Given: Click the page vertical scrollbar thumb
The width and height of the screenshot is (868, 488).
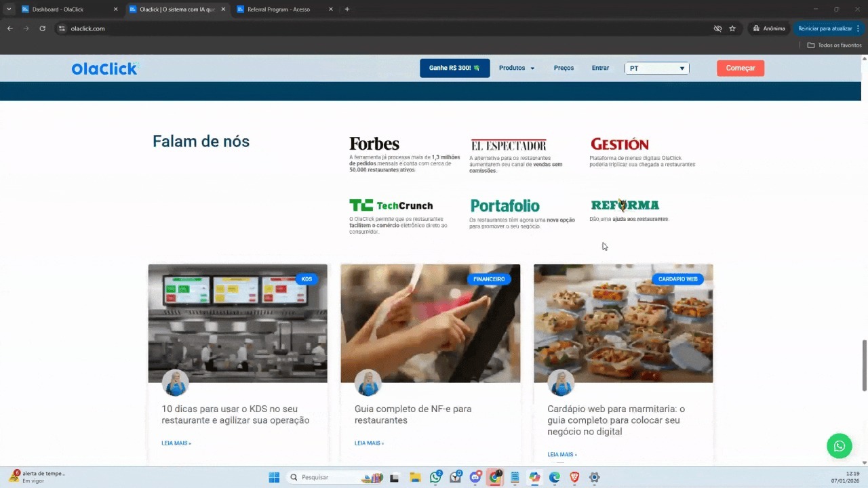Looking at the screenshot, I should click(864, 365).
